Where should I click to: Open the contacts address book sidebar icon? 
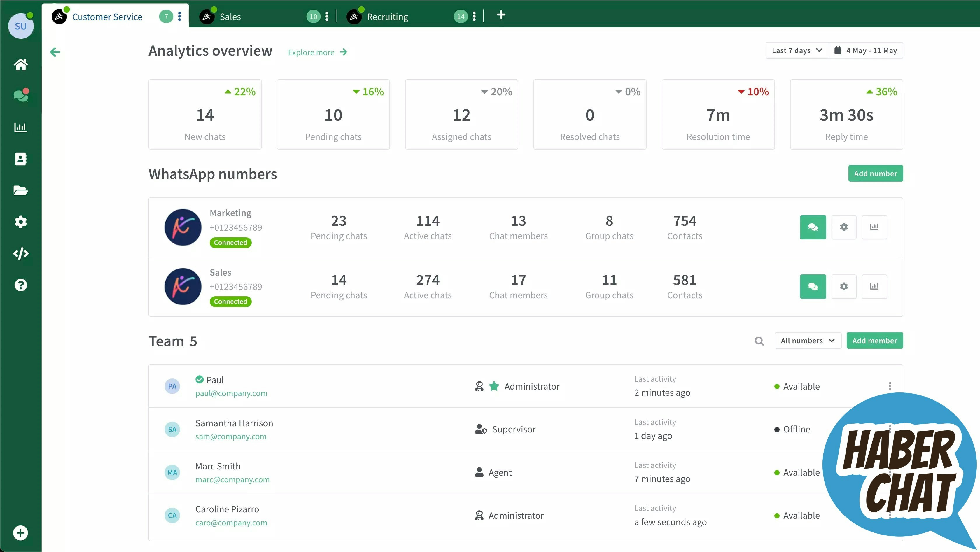[x=20, y=159]
